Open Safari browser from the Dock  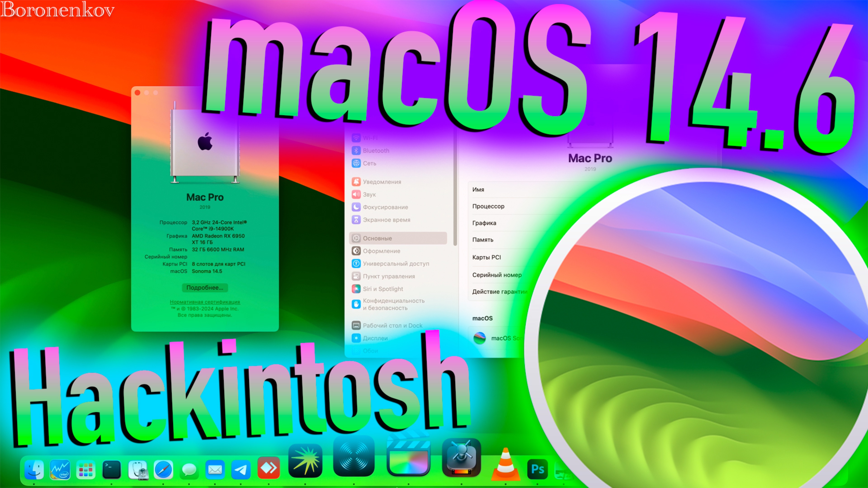(x=163, y=469)
